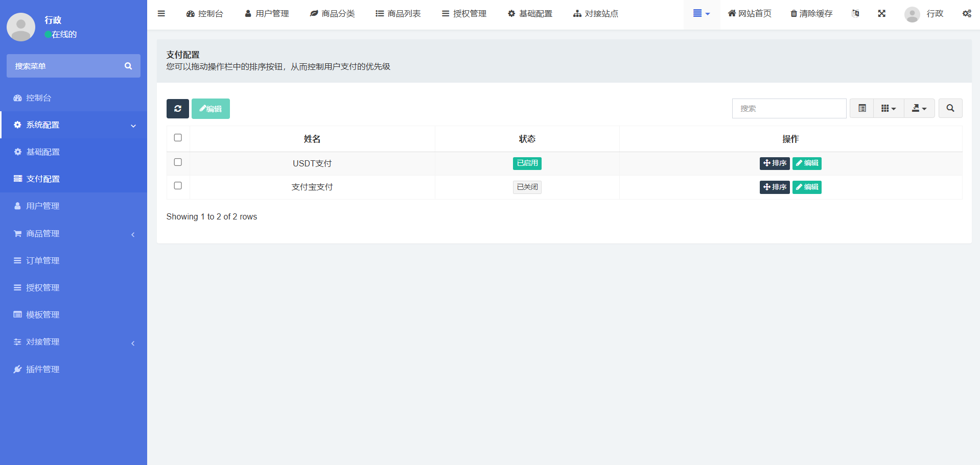Open the columns visibility dropdown

point(889,108)
